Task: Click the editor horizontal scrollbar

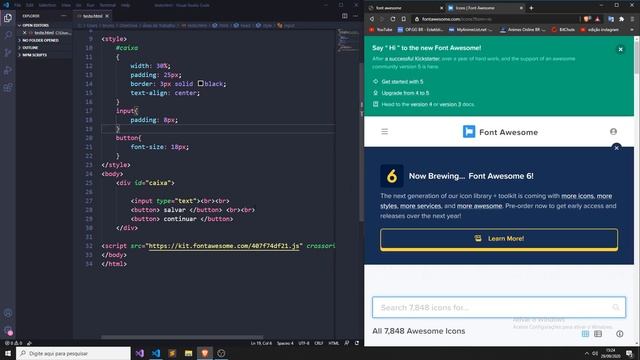Action: (x=182, y=337)
